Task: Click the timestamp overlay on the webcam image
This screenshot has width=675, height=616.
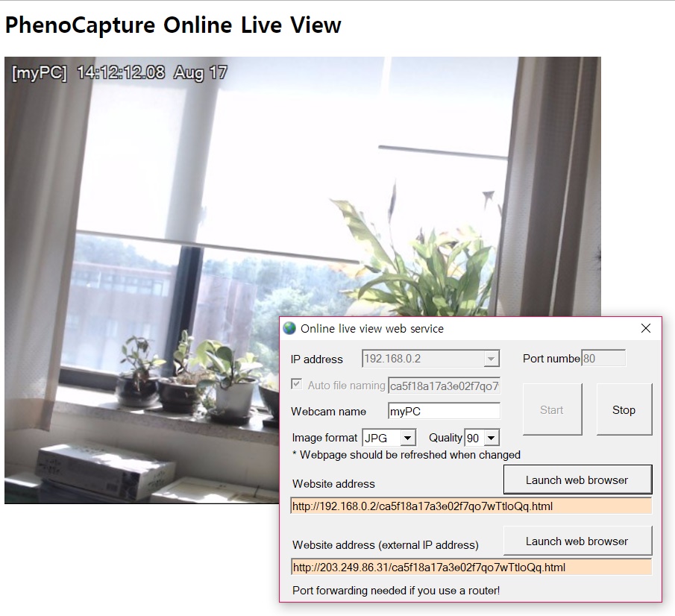Action: (119, 73)
